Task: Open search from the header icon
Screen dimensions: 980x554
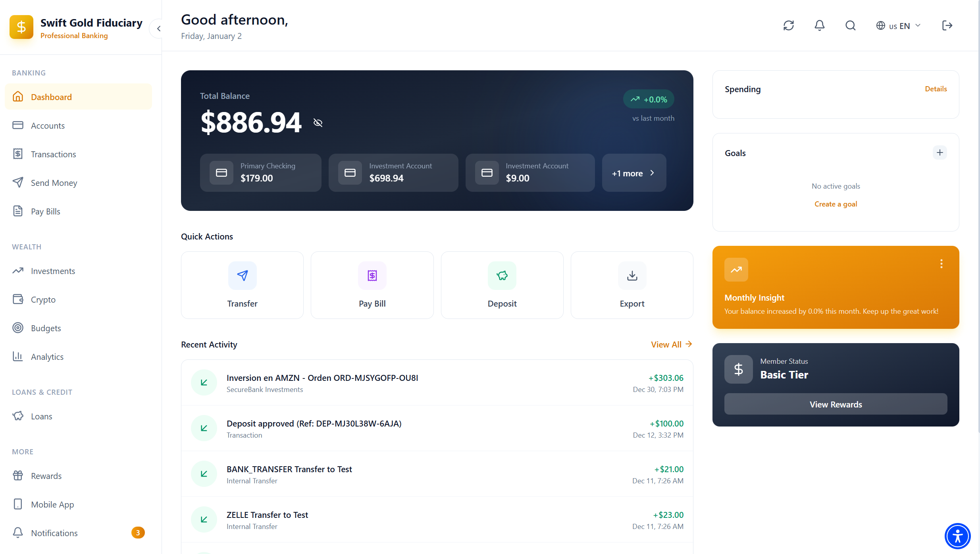Action: click(x=850, y=25)
